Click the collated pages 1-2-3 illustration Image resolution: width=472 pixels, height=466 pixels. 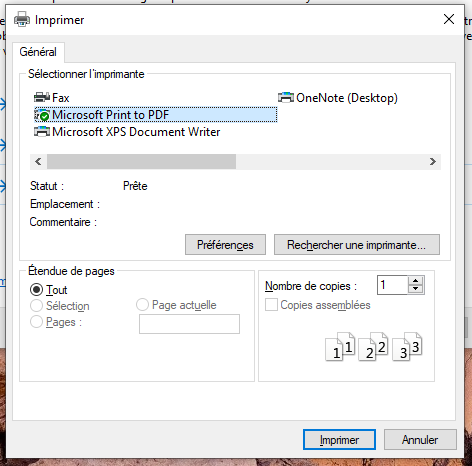pos(374,346)
